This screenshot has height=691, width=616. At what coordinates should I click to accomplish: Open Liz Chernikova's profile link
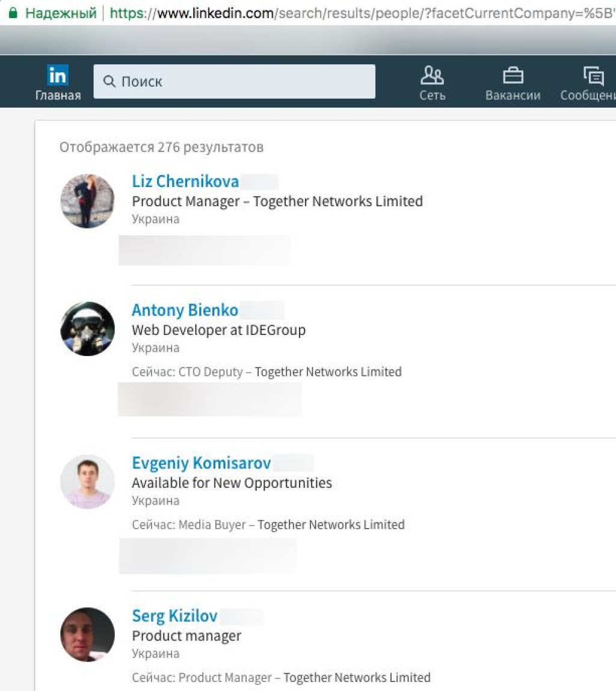click(185, 181)
